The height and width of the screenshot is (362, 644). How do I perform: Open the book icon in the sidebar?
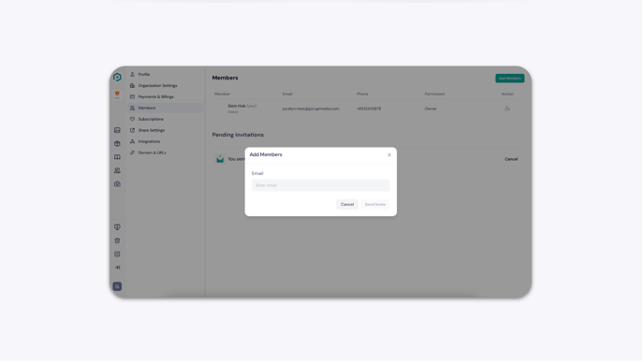117,157
